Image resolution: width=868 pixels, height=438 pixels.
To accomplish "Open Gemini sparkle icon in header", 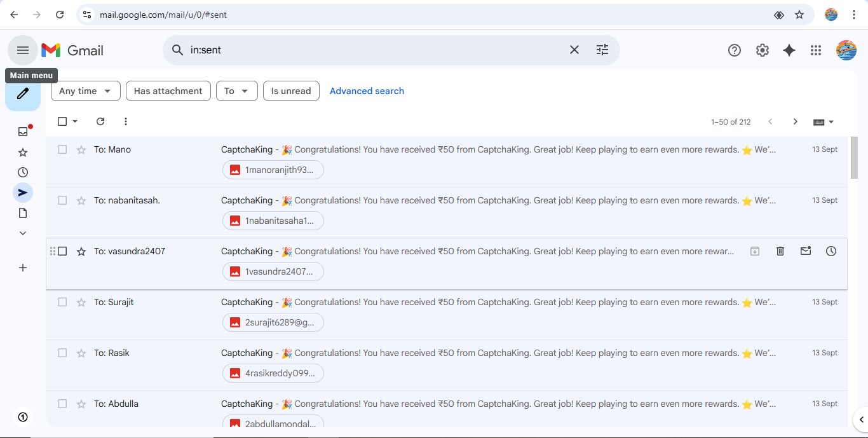I will point(789,50).
